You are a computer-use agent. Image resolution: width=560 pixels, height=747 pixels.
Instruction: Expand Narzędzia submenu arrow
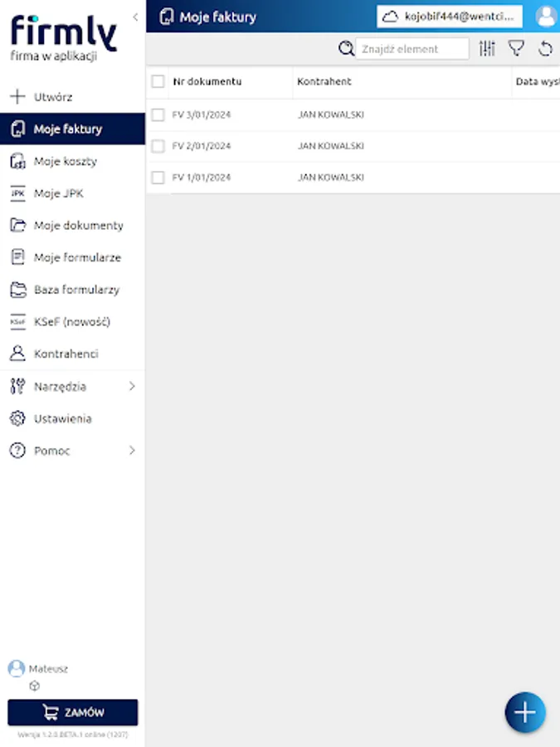click(x=132, y=386)
